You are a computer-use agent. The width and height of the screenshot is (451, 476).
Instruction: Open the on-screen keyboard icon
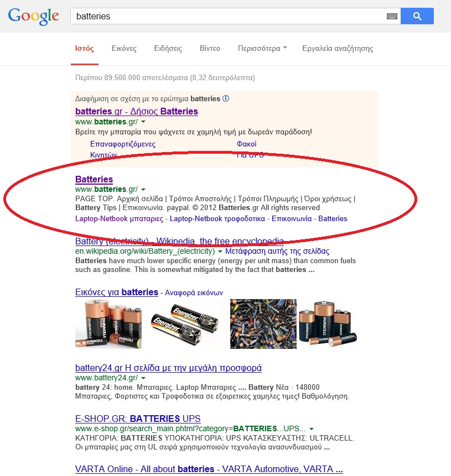(x=392, y=16)
